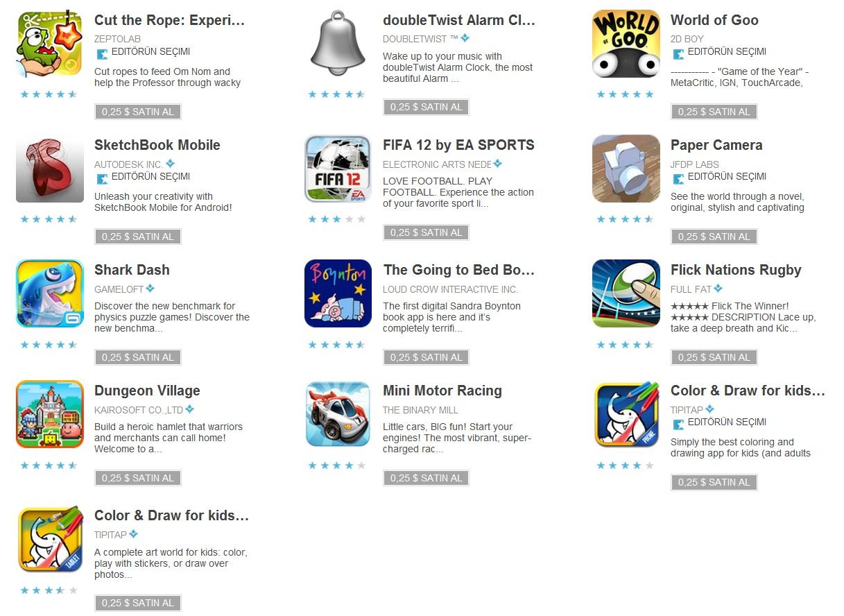The image size is (844, 616).
Task: Buy Mini Motor Racing for 0,25 $
Action: pyautogui.click(x=426, y=478)
